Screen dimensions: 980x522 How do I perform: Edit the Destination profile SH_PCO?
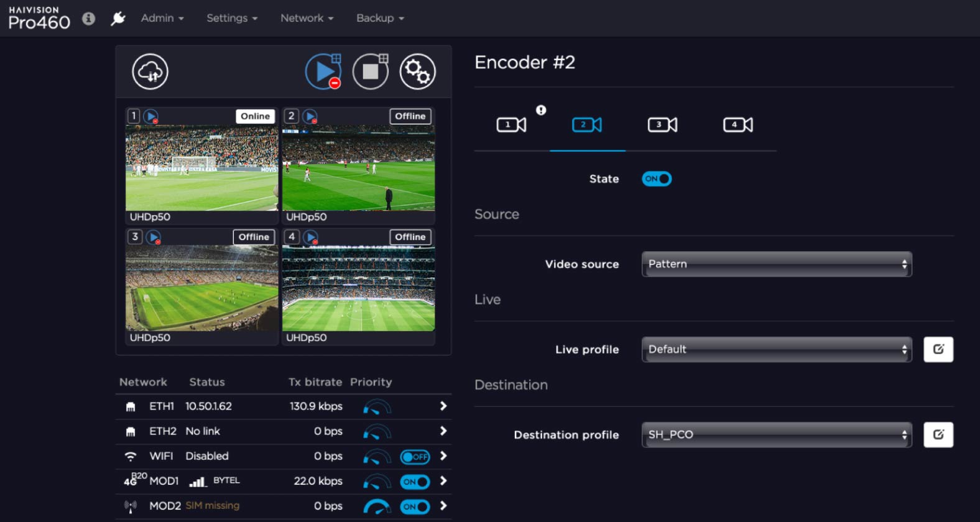[938, 435]
